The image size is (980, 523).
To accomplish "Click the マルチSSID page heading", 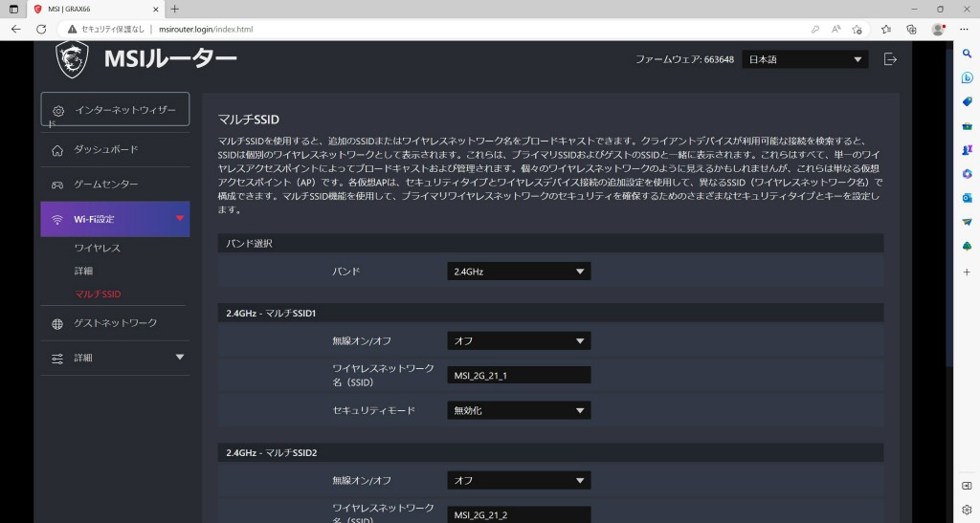I will 248,120.
